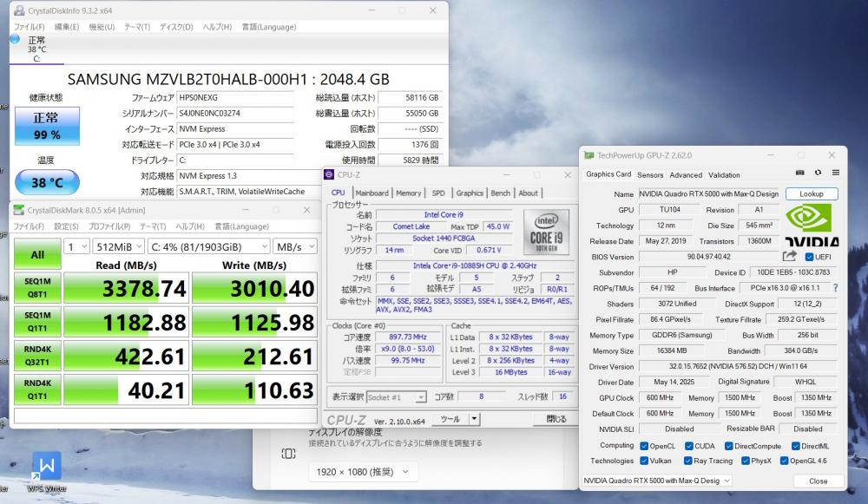The width and height of the screenshot is (868, 504).
Task: Click the 38 °C temperature indicator
Action: pos(47,182)
